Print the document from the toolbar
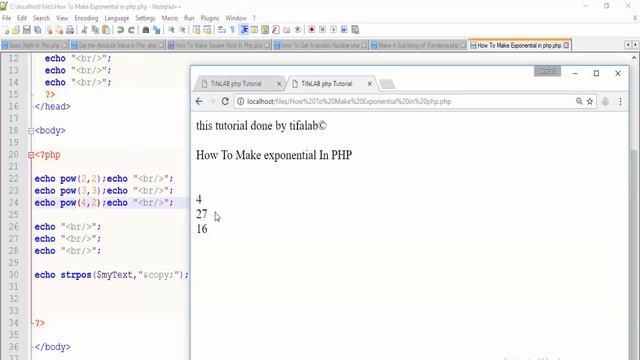The image size is (640, 360). (70, 30)
